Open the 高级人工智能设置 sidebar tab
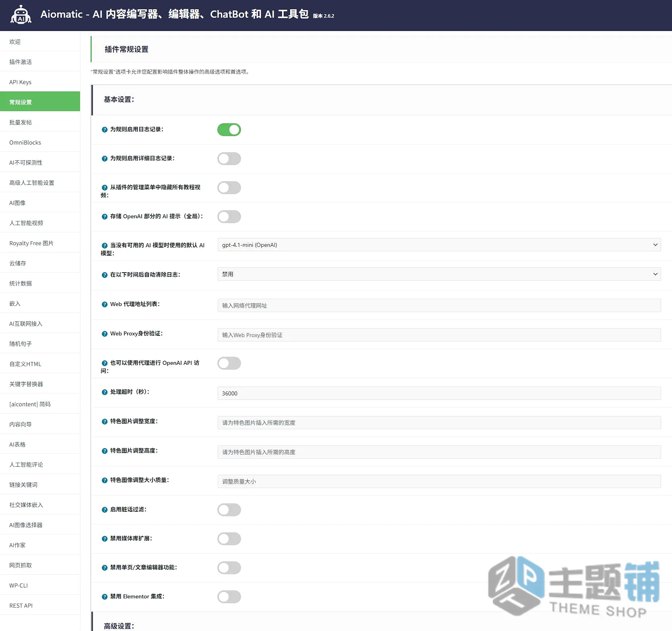This screenshot has width=672, height=631. point(40,182)
